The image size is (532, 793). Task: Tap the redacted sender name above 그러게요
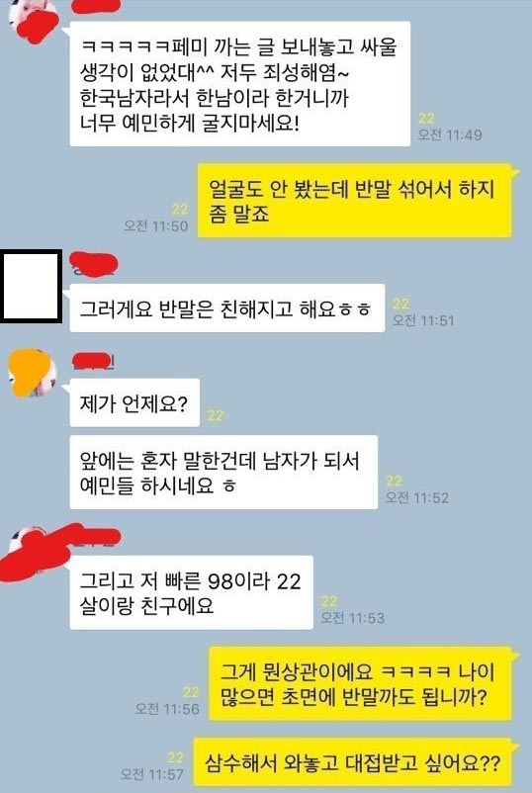[x=94, y=263]
